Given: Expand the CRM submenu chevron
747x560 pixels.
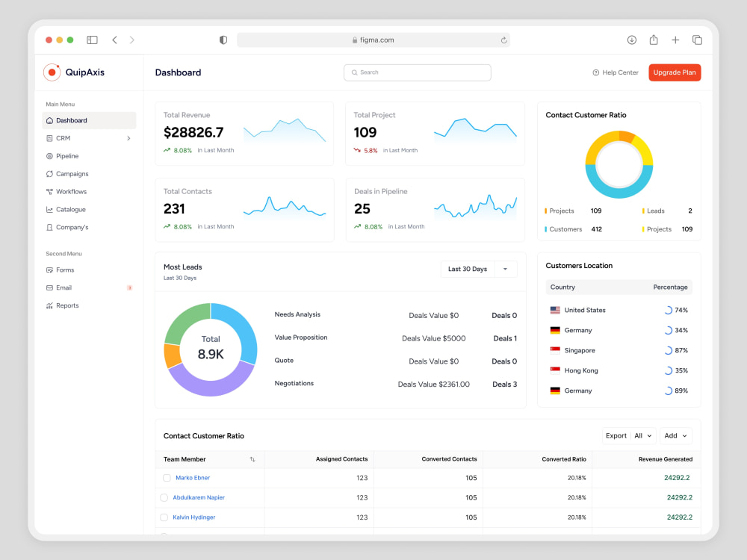Looking at the screenshot, I should pyautogui.click(x=128, y=138).
